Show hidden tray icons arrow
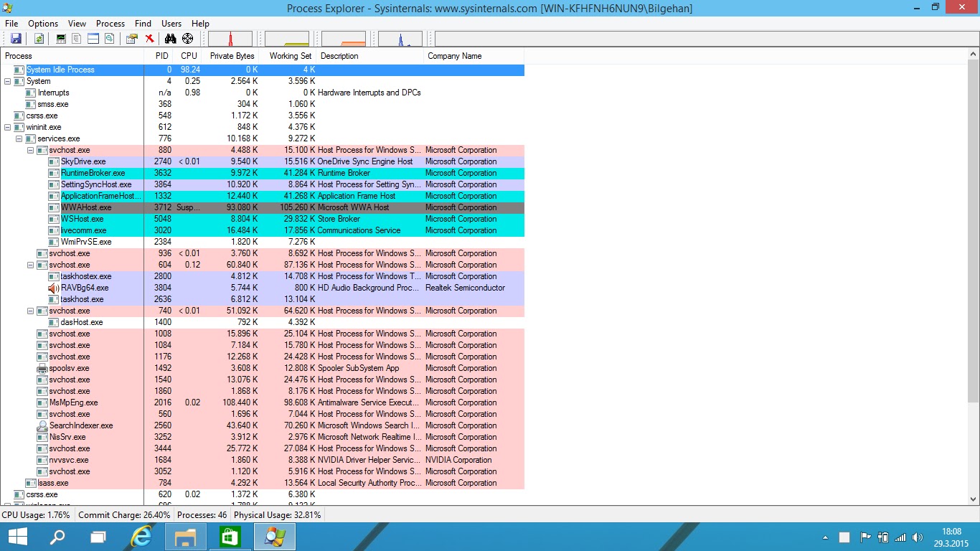The width and height of the screenshot is (980, 551). [826, 537]
